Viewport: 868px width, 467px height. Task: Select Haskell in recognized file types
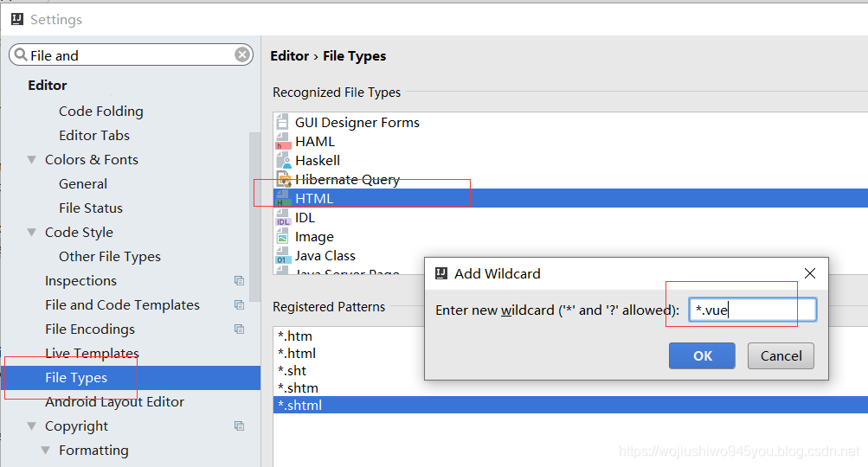pyautogui.click(x=318, y=161)
